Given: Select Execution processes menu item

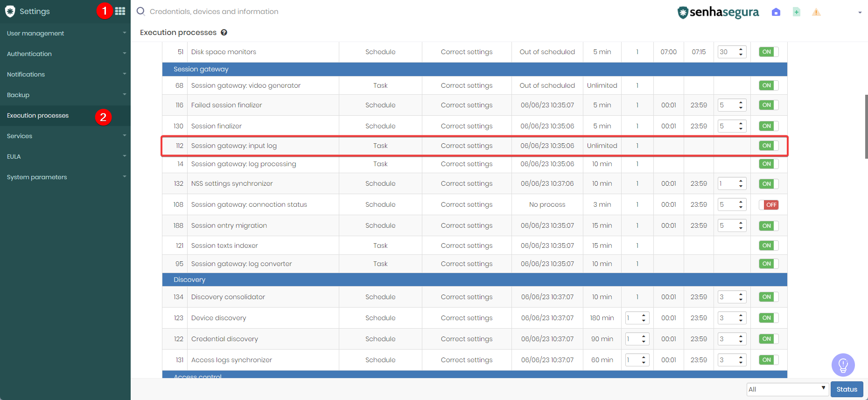Looking at the screenshot, I should click(x=65, y=115).
